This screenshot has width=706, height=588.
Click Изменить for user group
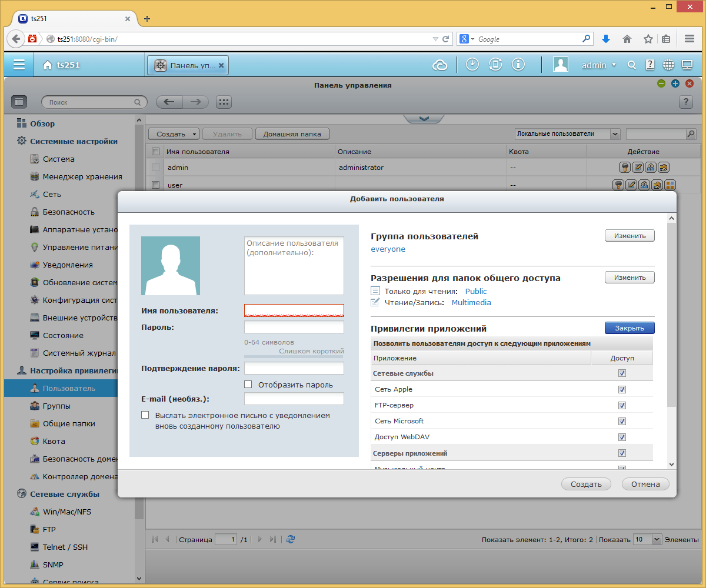tap(630, 235)
